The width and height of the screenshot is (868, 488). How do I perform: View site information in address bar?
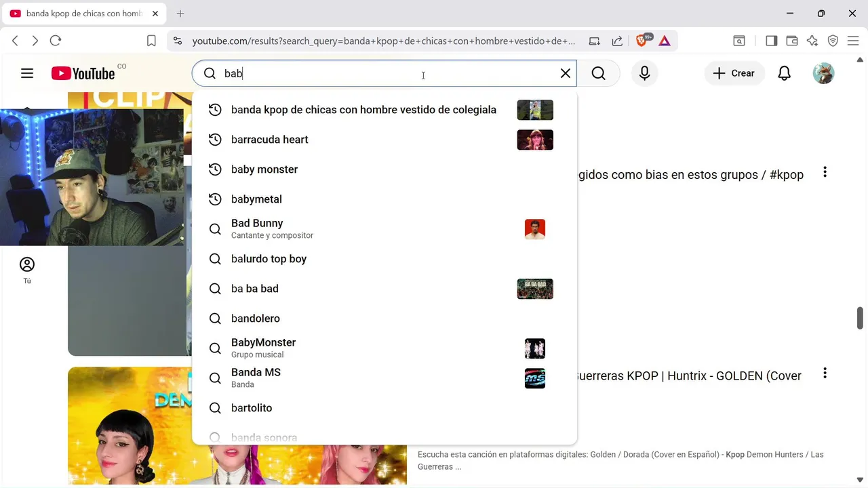178,41
